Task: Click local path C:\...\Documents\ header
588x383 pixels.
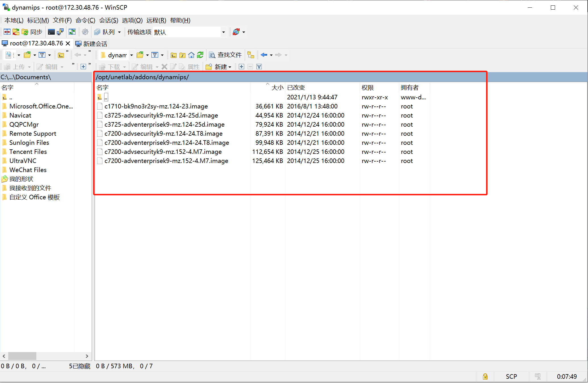Action: tap(26, 77)
